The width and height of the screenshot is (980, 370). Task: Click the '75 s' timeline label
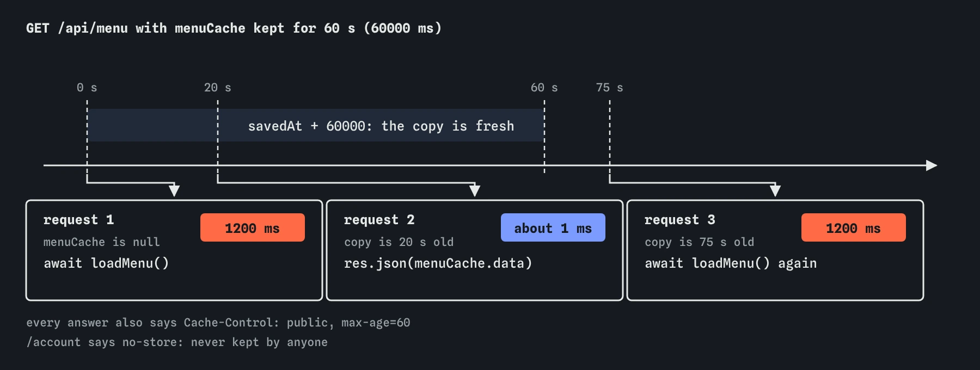[x=610, y=88]
